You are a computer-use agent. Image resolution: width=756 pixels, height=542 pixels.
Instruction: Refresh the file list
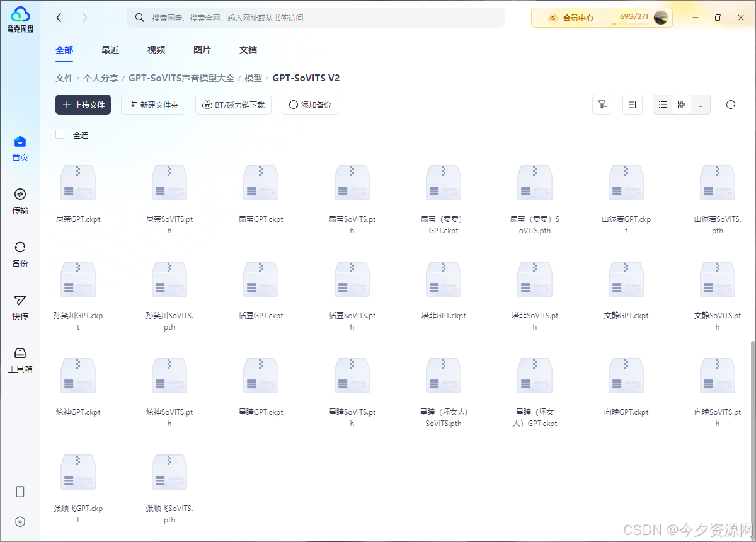731,105
